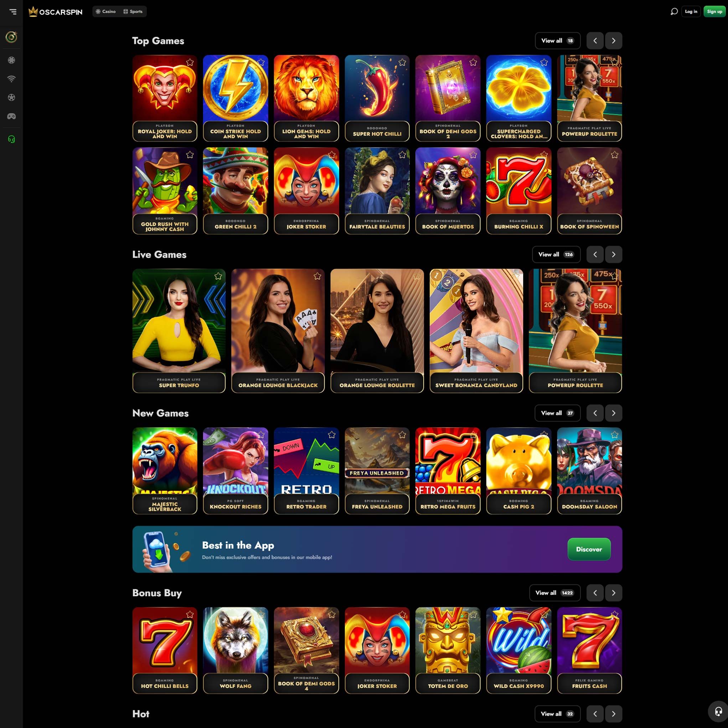
Task: Show previous Live Games with left chevron
Action: [x=595, y=254]
